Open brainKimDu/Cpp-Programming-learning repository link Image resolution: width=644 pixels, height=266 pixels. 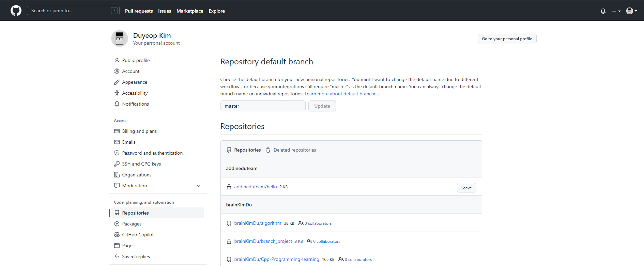[277, 259]
